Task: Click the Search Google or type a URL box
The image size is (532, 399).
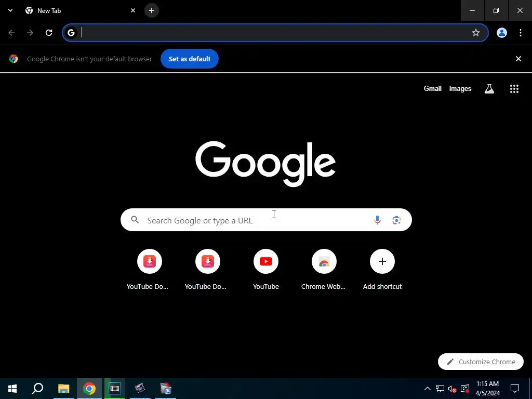Action: 266,220
